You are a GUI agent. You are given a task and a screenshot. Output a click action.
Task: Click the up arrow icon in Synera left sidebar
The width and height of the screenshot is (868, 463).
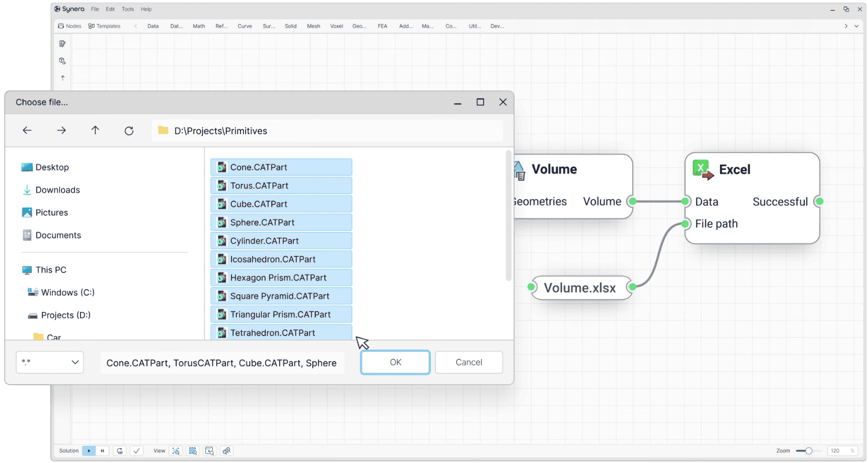click(63, 78)
